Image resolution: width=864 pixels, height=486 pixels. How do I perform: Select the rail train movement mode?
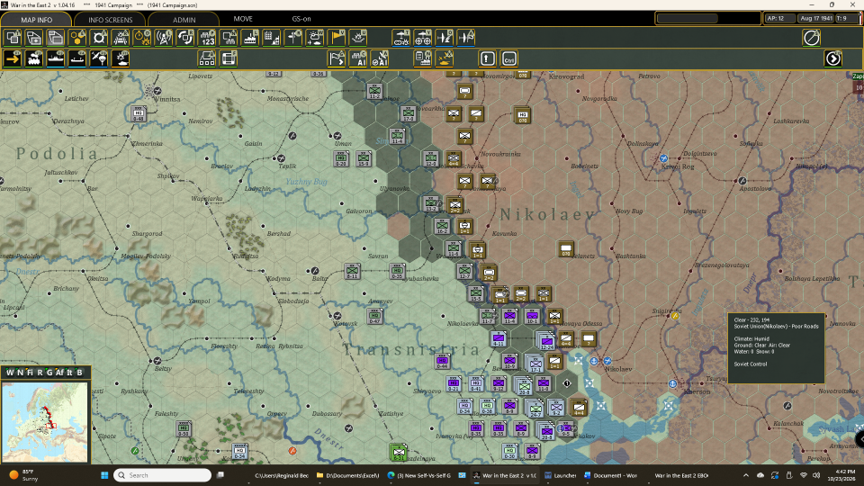click(34, 58)
